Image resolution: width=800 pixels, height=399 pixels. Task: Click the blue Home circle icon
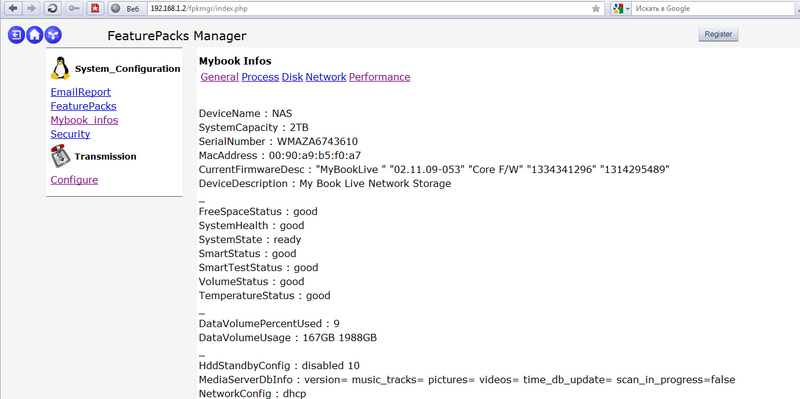(x=34, y=35)
